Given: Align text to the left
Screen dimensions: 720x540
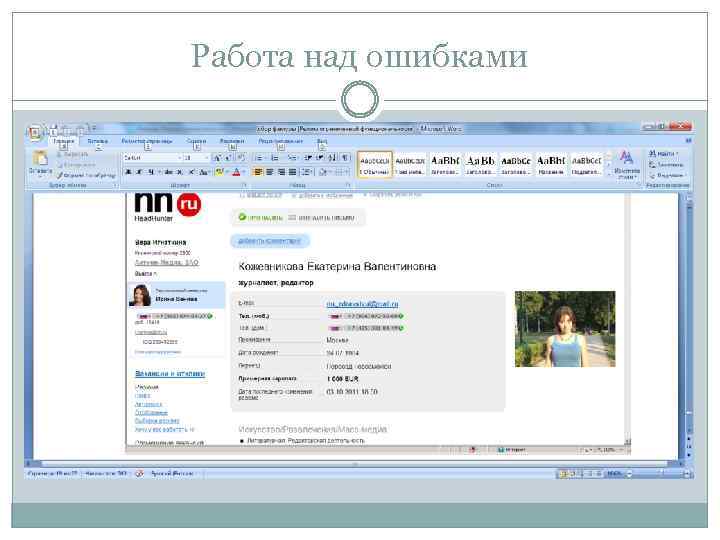Looking at the screenshot, I should (258, 172).
